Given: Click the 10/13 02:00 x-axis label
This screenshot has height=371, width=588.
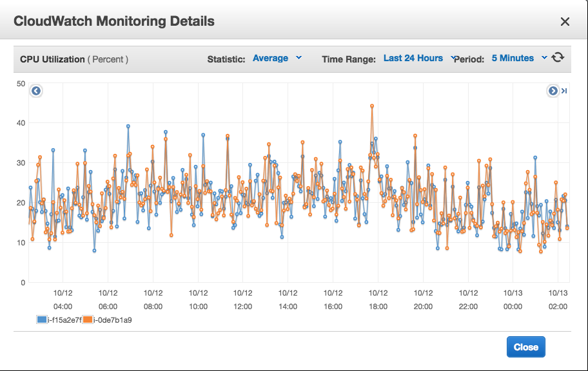Looking at the screenshot, I should [558, 300].
